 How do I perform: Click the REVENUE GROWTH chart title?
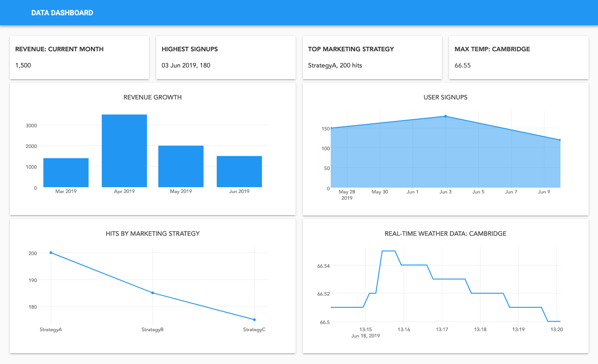point(152,97)
